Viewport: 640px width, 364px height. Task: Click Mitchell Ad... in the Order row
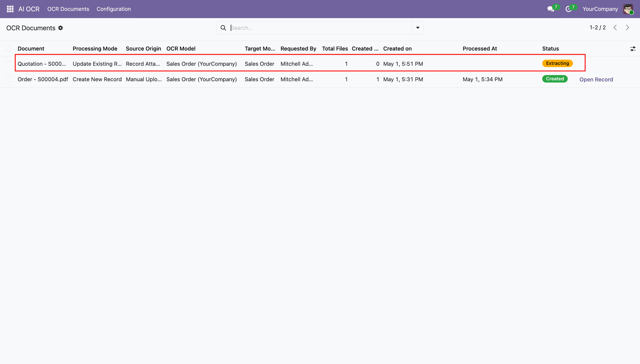coord(297,79)
